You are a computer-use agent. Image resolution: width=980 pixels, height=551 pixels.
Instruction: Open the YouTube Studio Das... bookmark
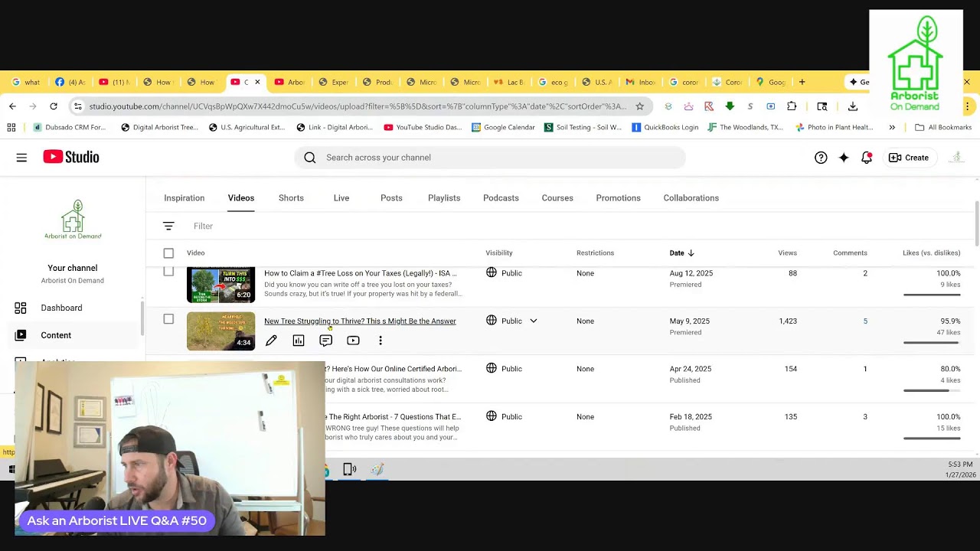tap(423, 128)
